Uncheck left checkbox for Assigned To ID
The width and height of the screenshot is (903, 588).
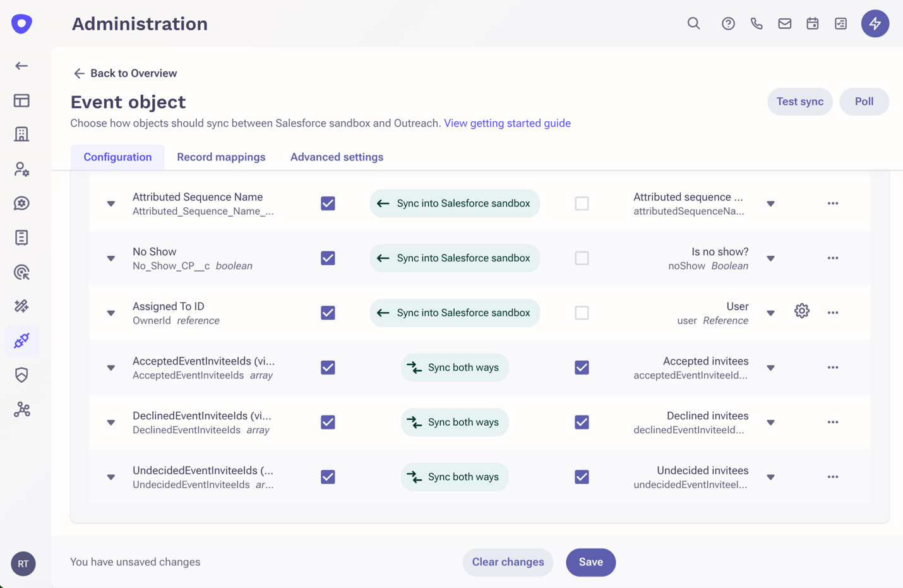tap(328, 313)
